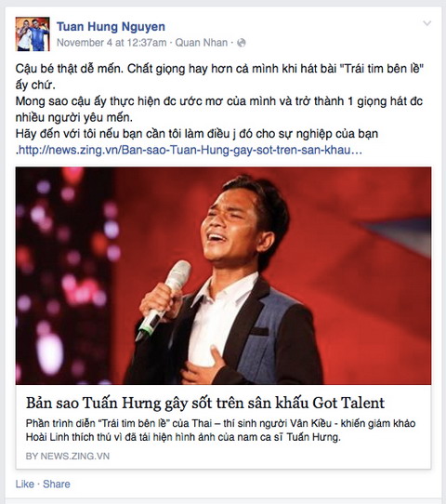The height and width of the screenshot is (504, 446).
Task: Share the post
Action: click(57, 484)
